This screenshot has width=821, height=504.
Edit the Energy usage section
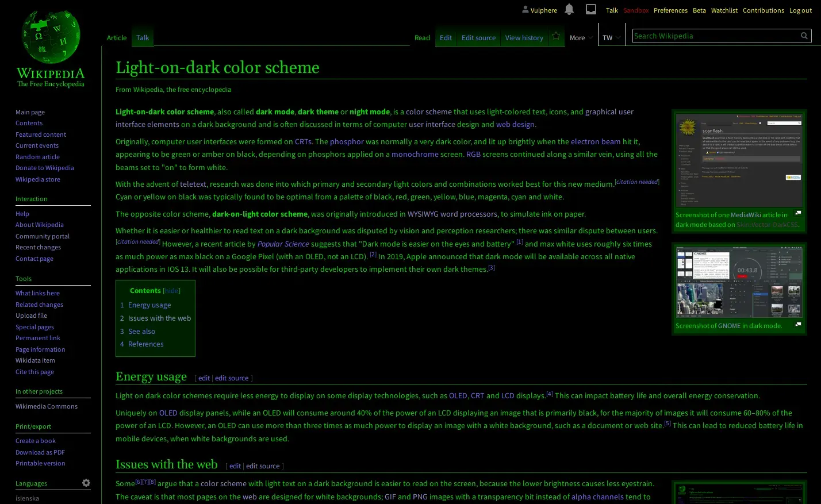[204, 378]
